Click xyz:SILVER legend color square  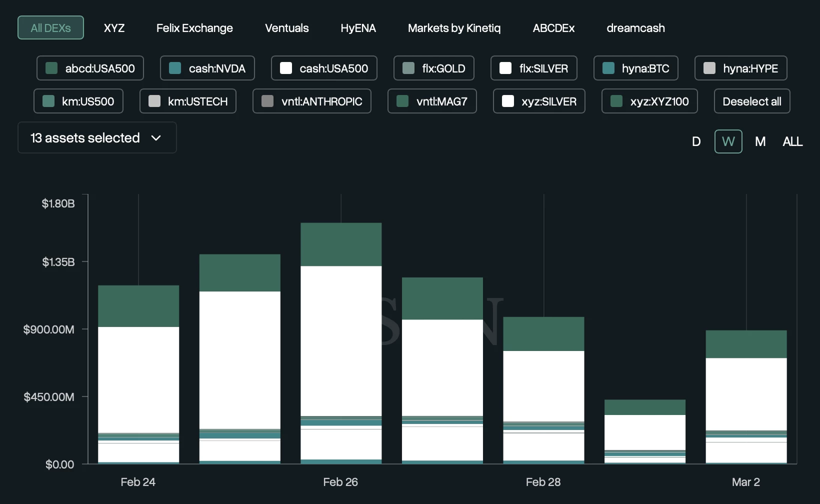[x=508, y=101]
